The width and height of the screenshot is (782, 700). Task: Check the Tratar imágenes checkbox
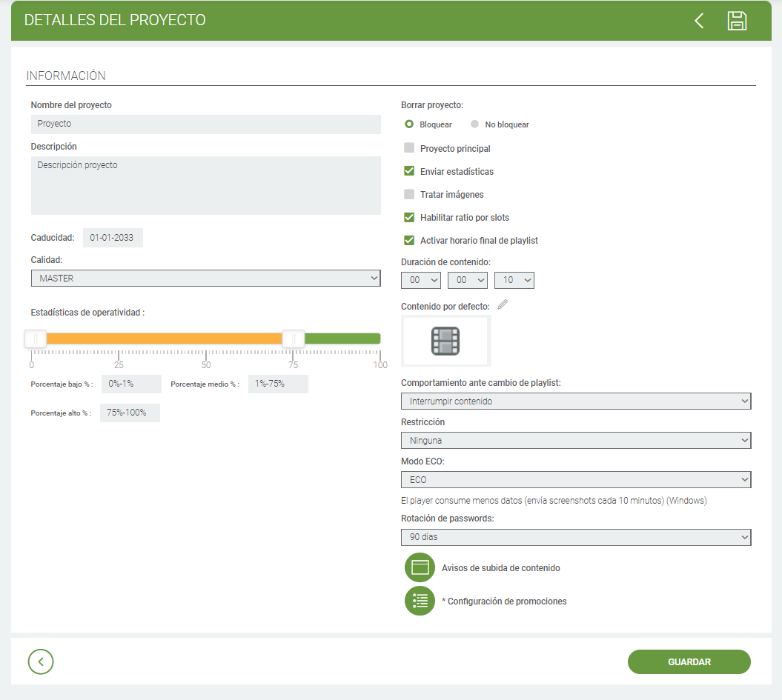[x=409, y=194]
